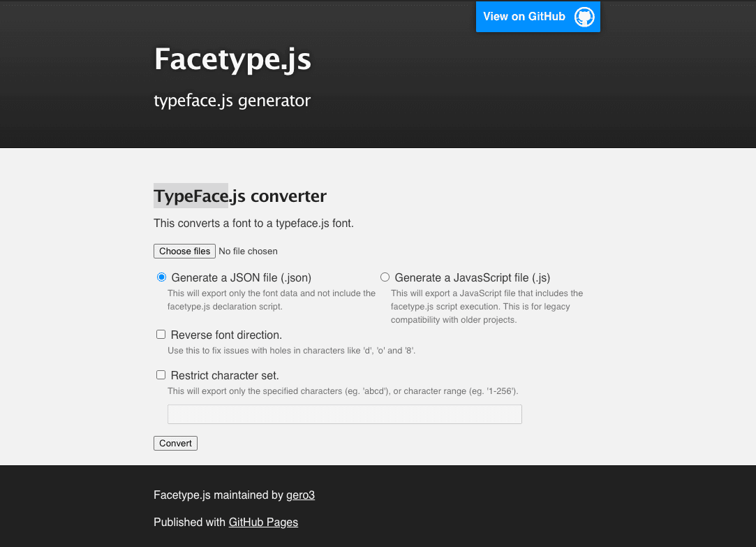The image size is (756, 547).
Task: Click the GitHub octocat icon
Action: pos(584,17)
